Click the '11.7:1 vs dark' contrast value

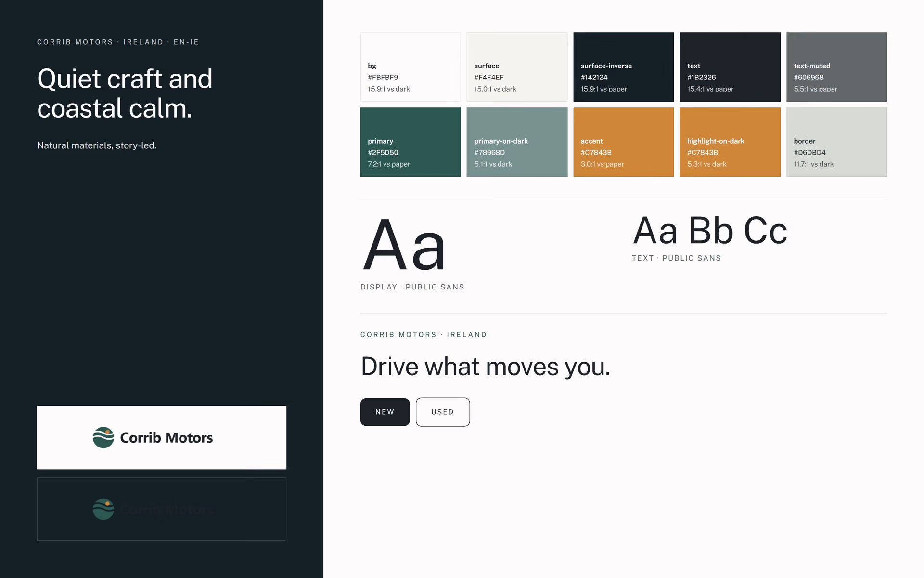pyautogui.click(x=814, y=164)
